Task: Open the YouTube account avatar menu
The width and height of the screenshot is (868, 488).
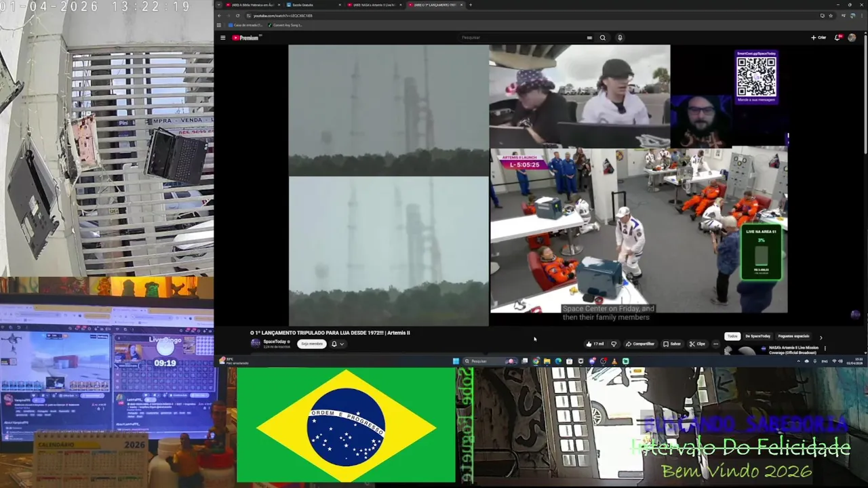Action: coord(852,38)
